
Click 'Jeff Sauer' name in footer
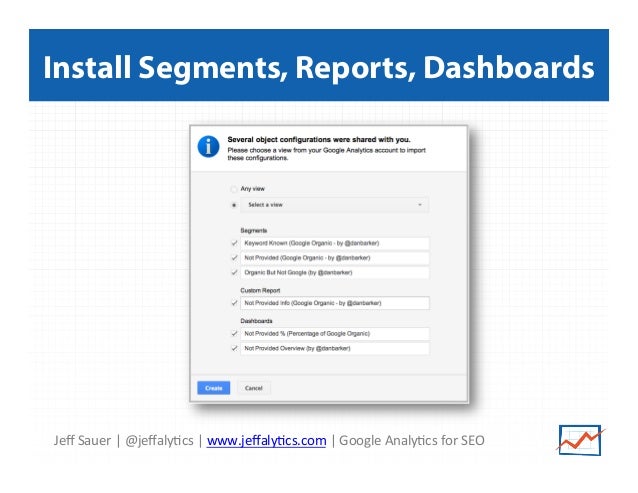point(82,441)
